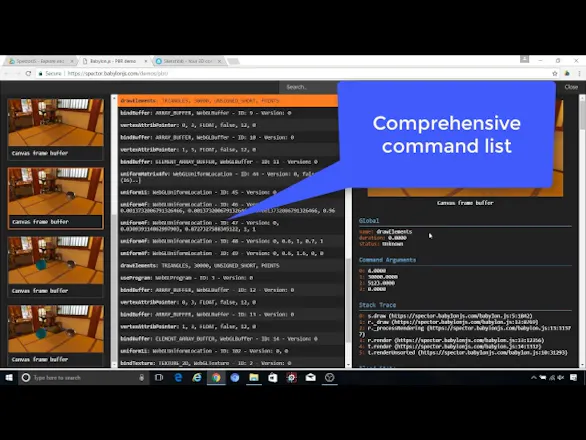Select bindBuffer ARRAY_BUFFER ID: 12 command

pyautogui.click(x=231, y=290)
